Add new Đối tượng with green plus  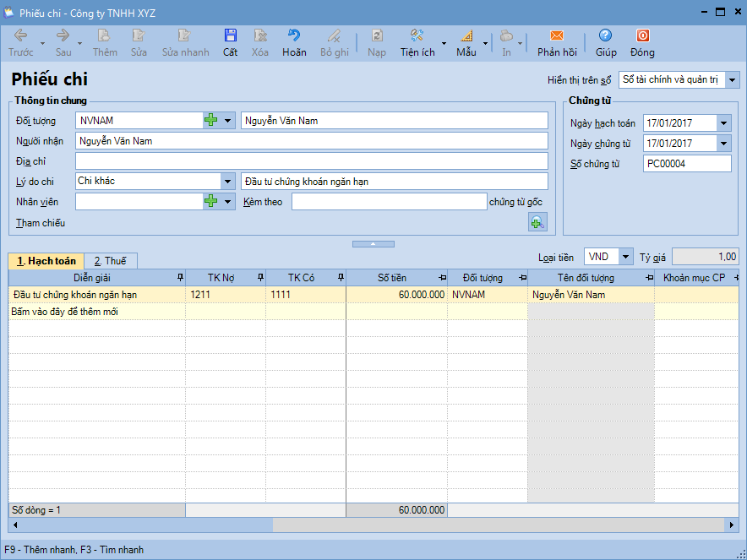pos(211,121)
